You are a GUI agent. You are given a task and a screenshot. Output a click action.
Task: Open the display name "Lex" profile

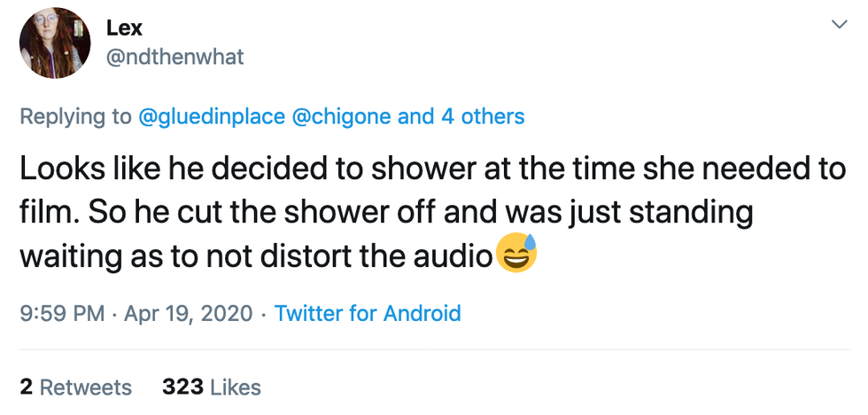pos(125,26)
